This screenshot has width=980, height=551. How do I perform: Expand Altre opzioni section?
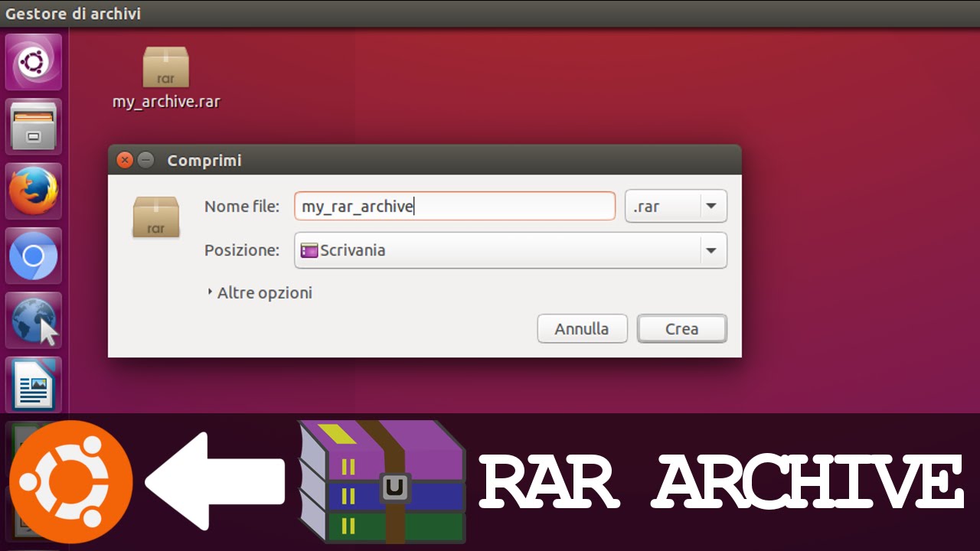point(260,292)
